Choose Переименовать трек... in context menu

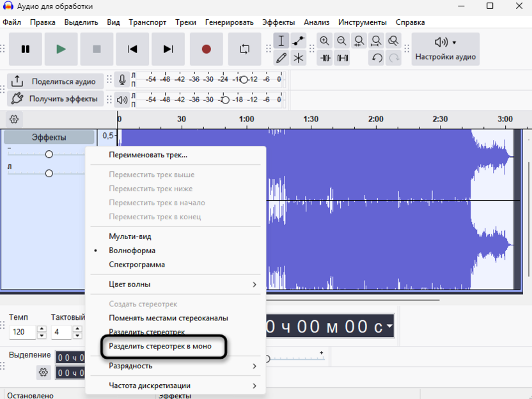point(175,155)
